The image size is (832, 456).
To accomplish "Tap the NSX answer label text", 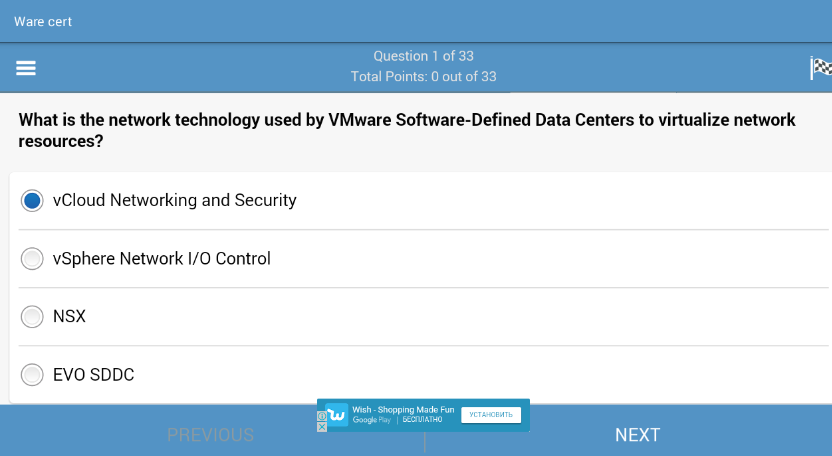I will click(69, 317).
